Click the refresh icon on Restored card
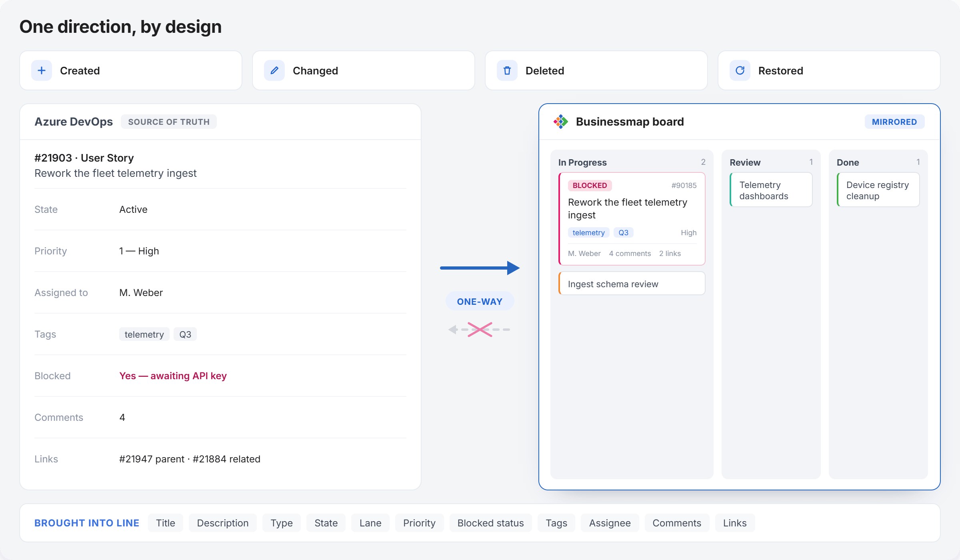This screenshot has height=560, width=960. coord(740,71)
